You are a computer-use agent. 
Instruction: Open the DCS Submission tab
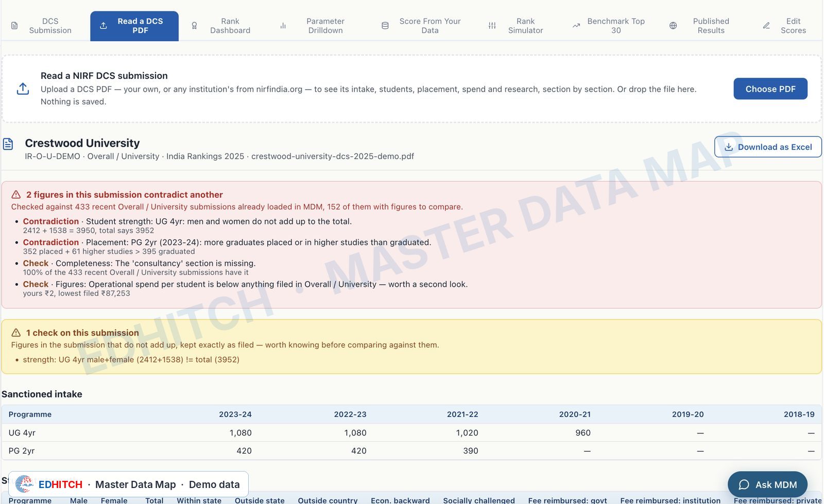(x=42, y=26)
